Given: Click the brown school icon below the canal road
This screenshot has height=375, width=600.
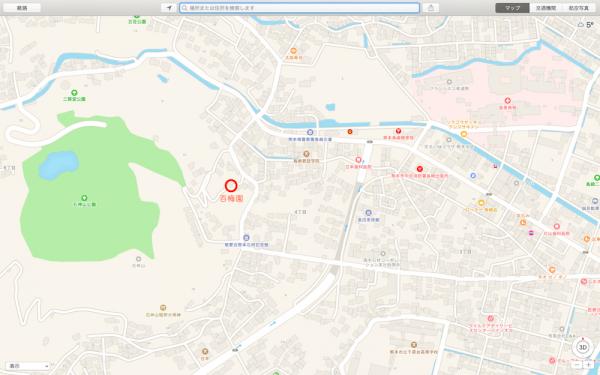Looking at the screenshot, I should [306, 154].
